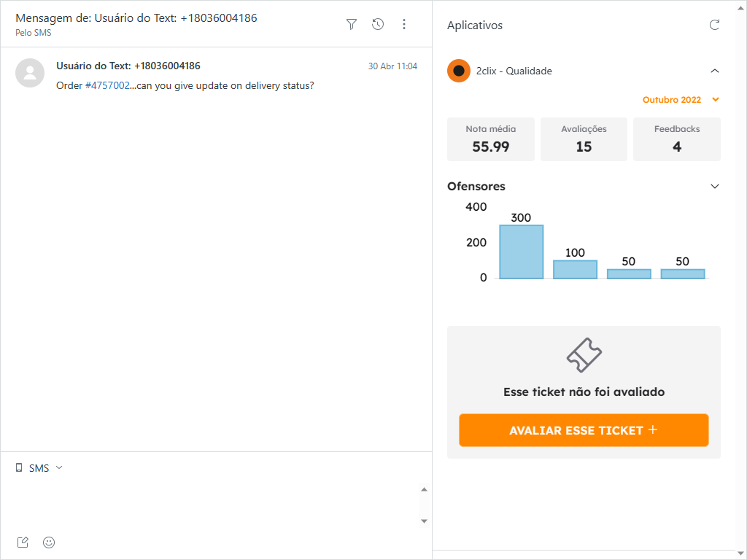Open the conversation events history icon
This screenshot has height=560, width=747.
tap(378, 25)
